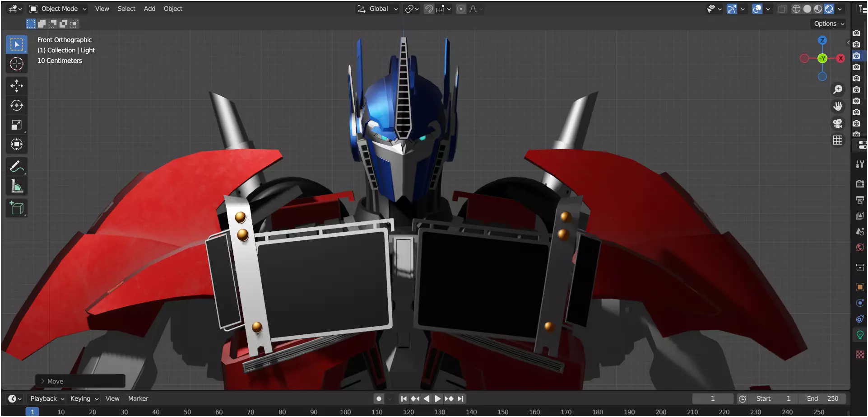Open the timeline View menu

tap(112, 398)
